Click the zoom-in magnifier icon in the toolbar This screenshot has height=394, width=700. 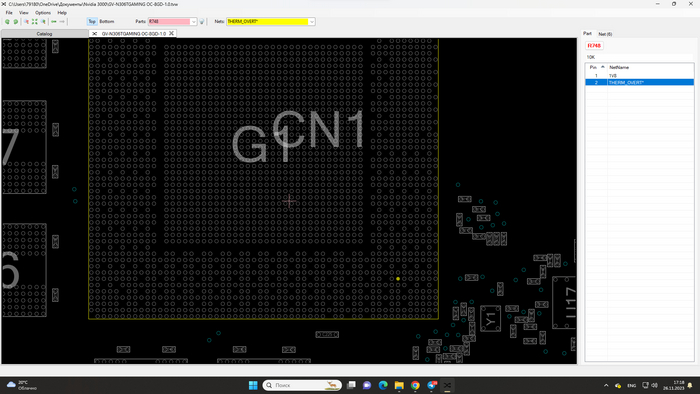26,21
